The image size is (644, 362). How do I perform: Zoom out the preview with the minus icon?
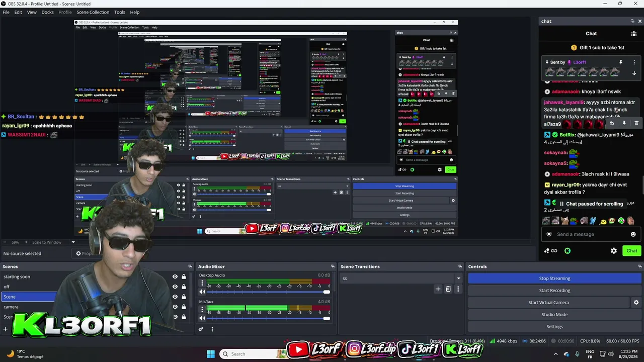pos(5,242)
